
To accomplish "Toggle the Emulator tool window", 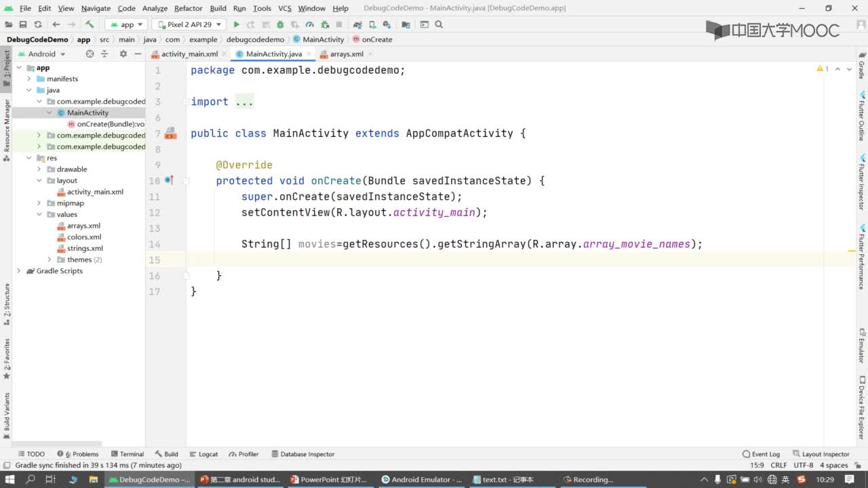I will (862, 346).
